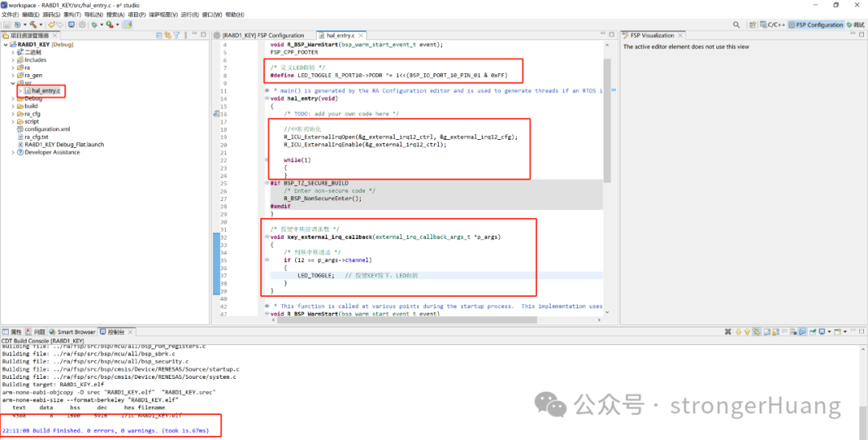Open the 帮助(H) menu
Screen dimensions: 868x440
(x=235, y=14)
